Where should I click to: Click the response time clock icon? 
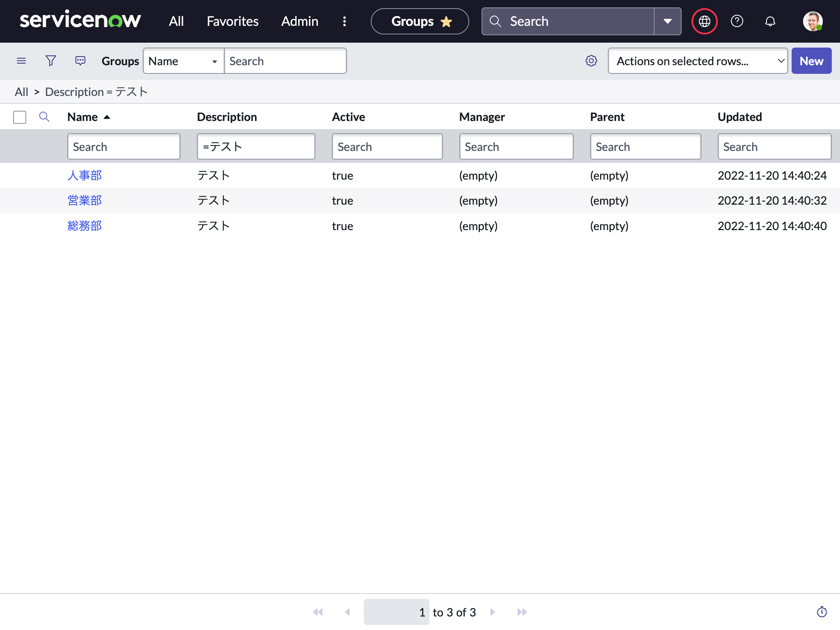point(822,612)
